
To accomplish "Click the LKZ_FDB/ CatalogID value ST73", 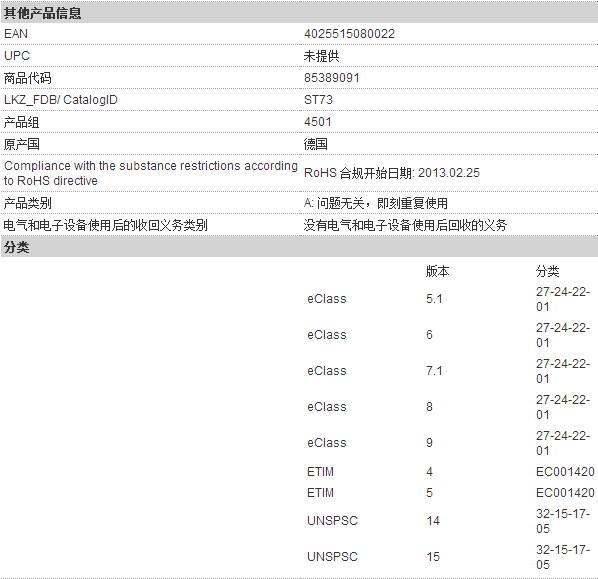I will pyautogui.click(x=318, y=100).
